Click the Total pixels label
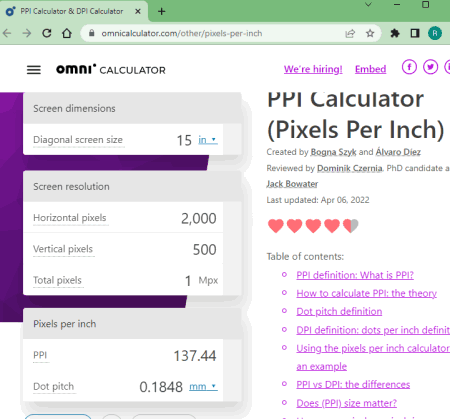Image resolution: width=450 pixels, height=419 pixels. click(x=57, y=280)
